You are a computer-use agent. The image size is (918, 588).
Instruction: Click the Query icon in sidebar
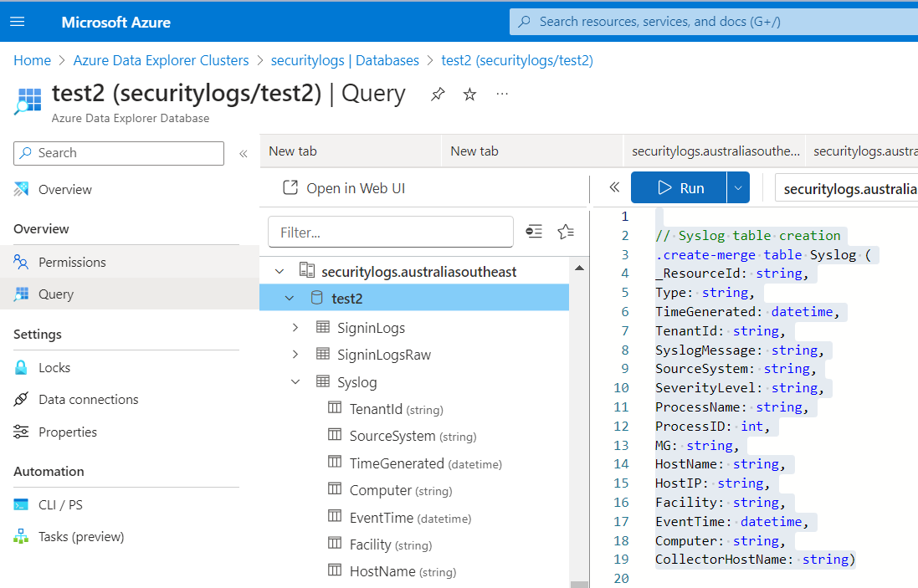click(21, 294)
